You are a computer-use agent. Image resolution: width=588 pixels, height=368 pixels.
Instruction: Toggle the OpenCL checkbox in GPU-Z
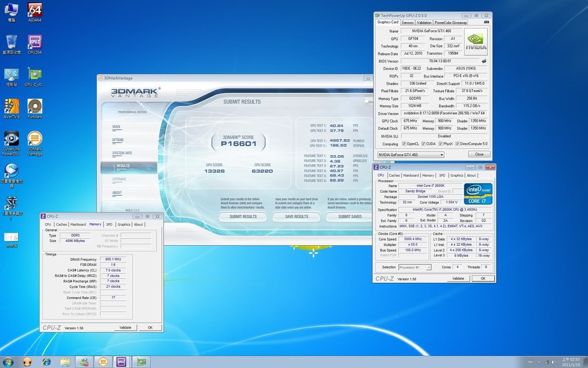pyautogui.click(x=404, y=144)
